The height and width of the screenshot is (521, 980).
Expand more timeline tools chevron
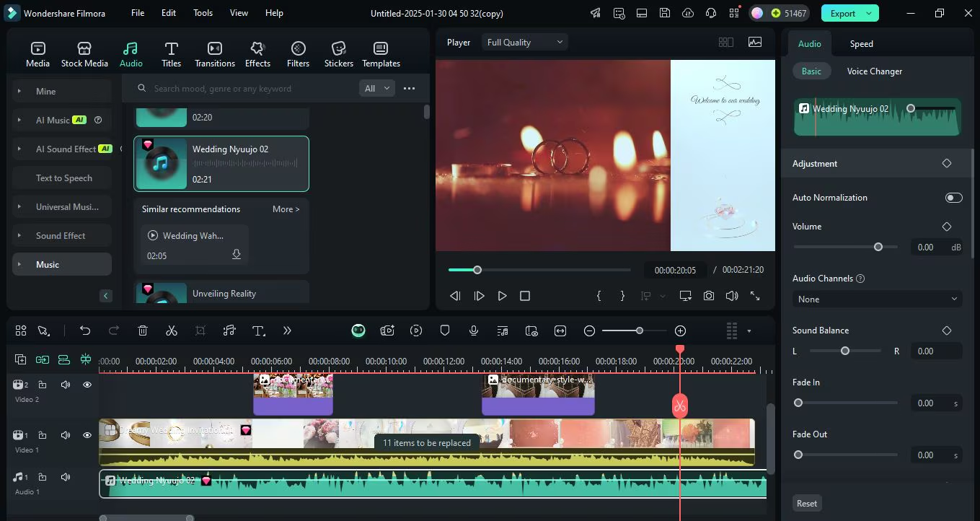[287, 330]
